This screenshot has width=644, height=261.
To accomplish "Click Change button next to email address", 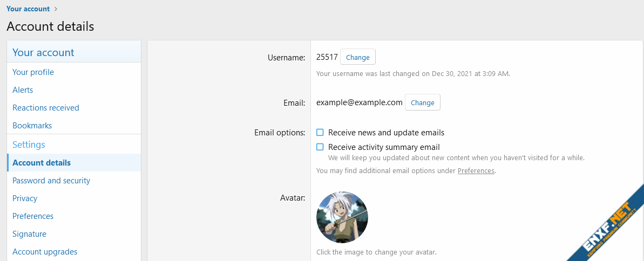I will click(x=422, y=102).
